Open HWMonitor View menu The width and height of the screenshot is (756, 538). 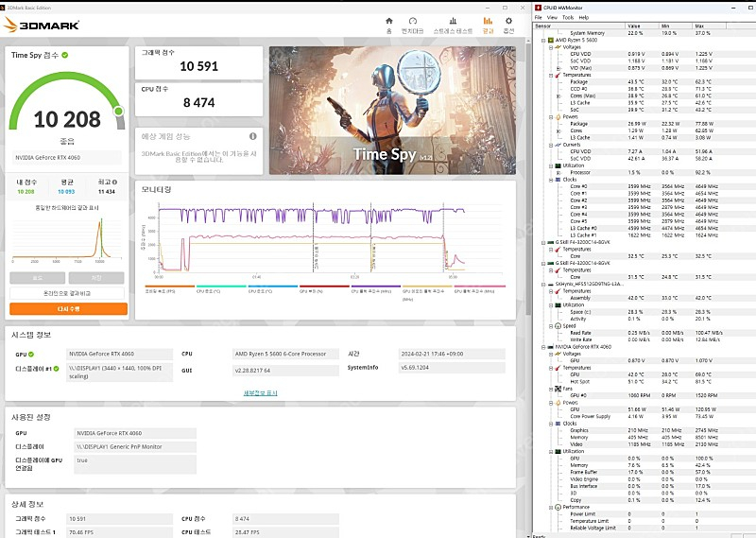(x=552, y=17)
